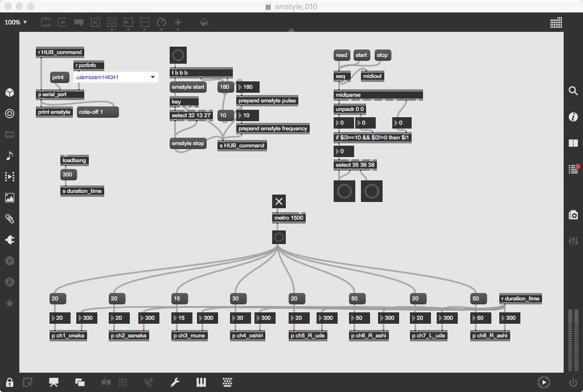
Task: Click the print message box
Action: click(x=59, y=77)
